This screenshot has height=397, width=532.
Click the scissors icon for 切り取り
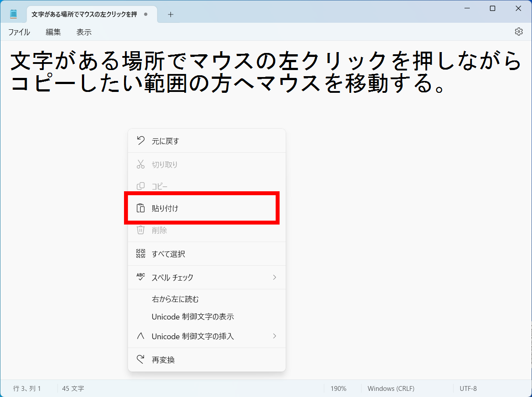tap(140, 164)
